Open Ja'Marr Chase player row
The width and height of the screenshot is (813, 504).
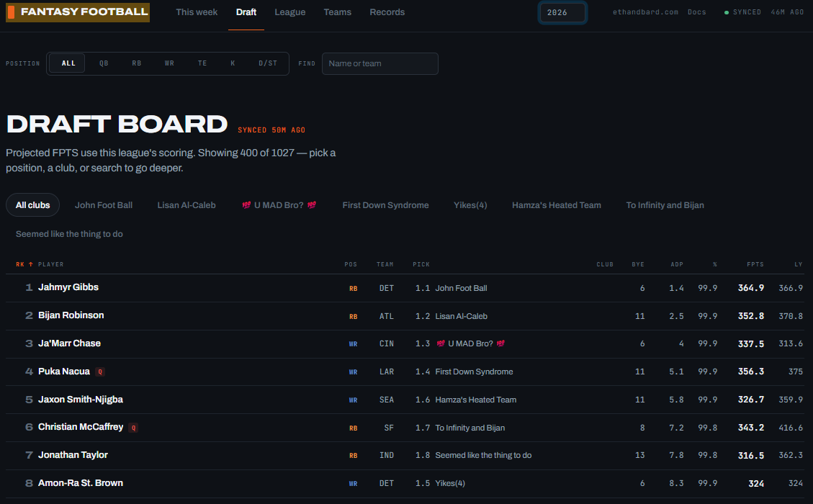(405, 343)
